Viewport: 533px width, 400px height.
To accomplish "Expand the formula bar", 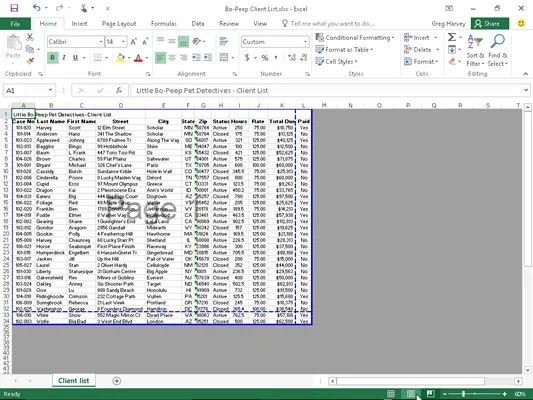I will [526, 90].
